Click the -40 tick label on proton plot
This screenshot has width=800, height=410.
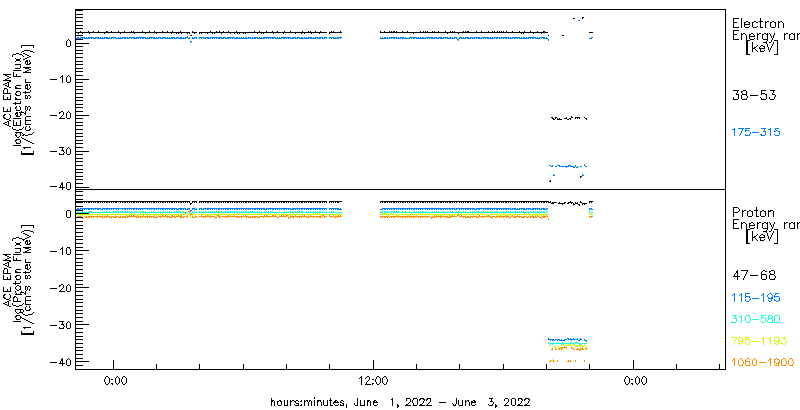point(59,362)
